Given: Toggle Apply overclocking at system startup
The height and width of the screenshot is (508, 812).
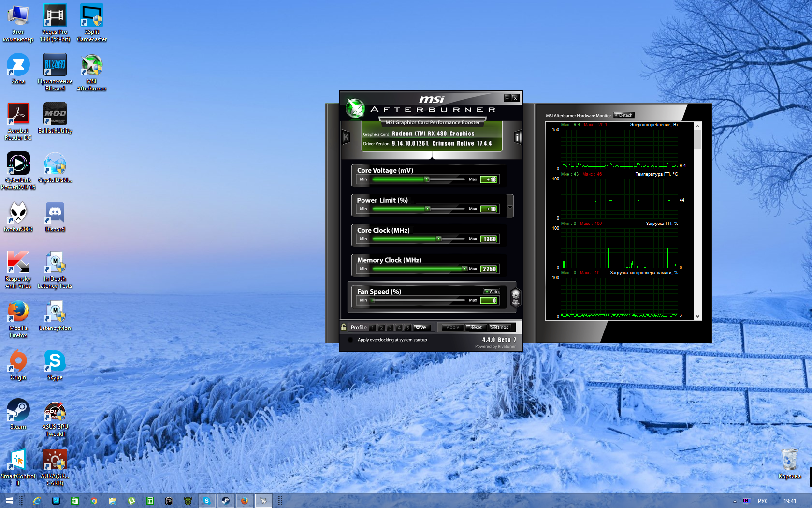Looking at the screenshot, I should (350, 340).
